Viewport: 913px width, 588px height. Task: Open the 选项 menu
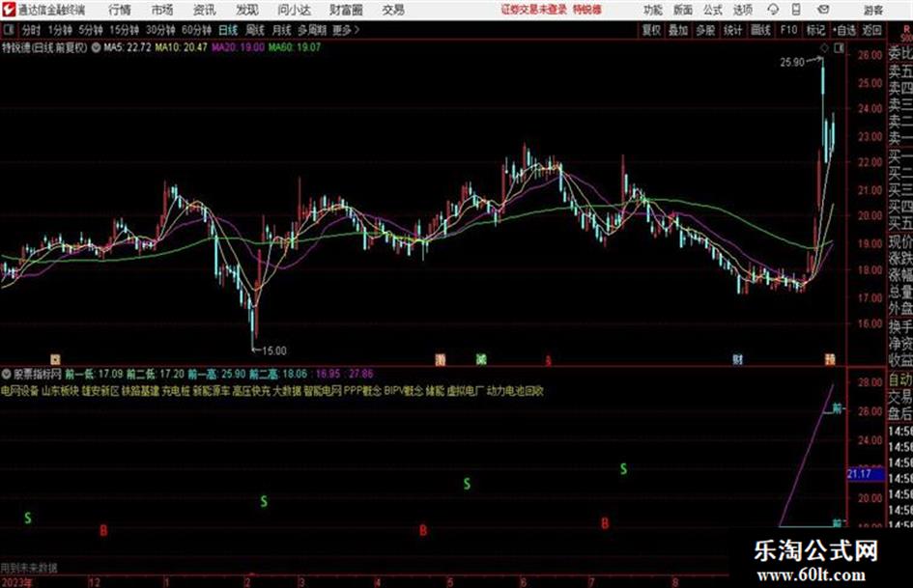(742, 10)
